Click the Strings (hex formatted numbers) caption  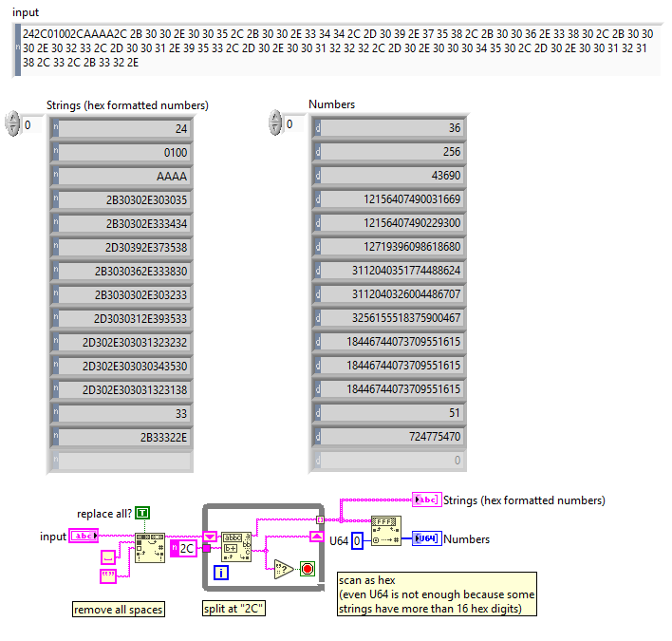click(127, 105)
